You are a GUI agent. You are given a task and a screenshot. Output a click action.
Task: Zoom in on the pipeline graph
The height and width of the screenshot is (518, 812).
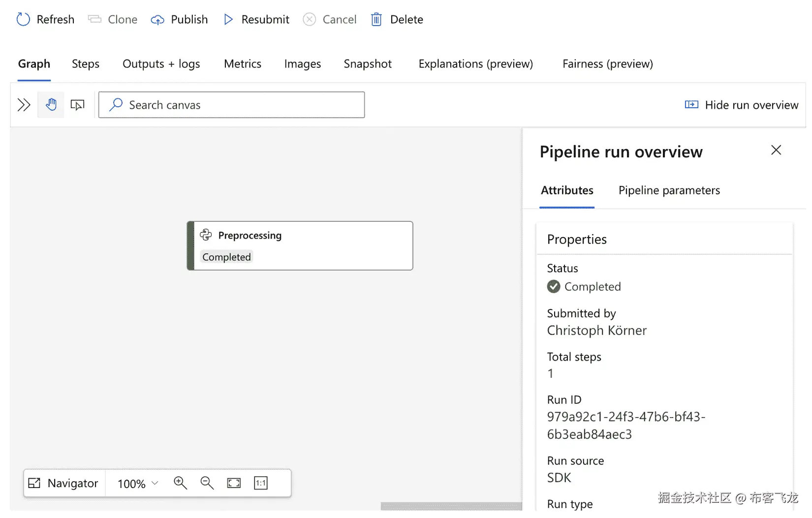(180, 483)
